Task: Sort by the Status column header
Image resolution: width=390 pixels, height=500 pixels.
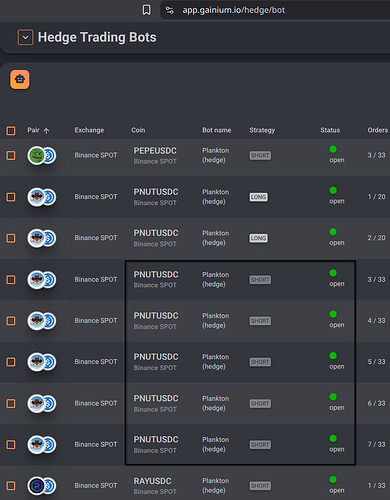Action: pyautogui.click(x=330, y=130)
